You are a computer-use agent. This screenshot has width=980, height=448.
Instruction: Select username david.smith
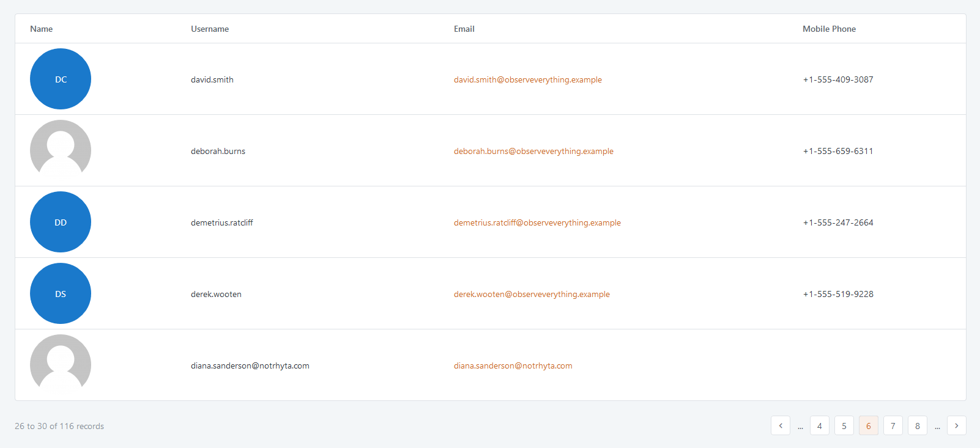point(212,79)
